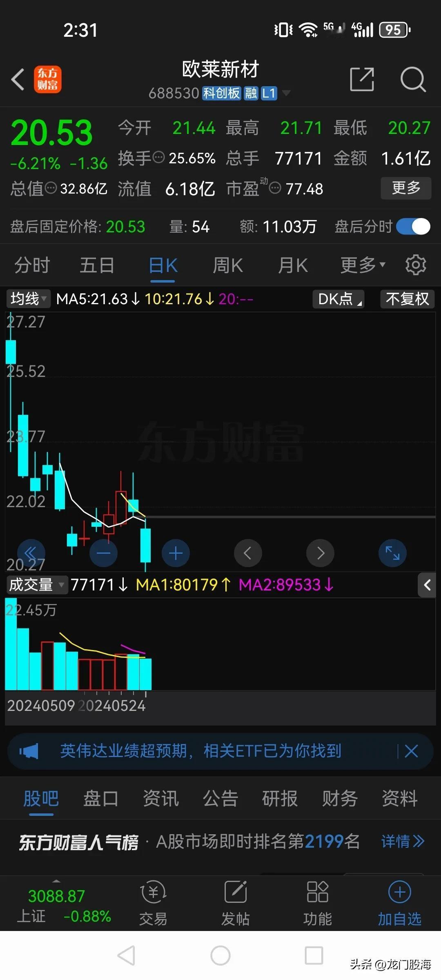
Task: Open 不复权 adjustment selector
Action: (x=408, y=299)
